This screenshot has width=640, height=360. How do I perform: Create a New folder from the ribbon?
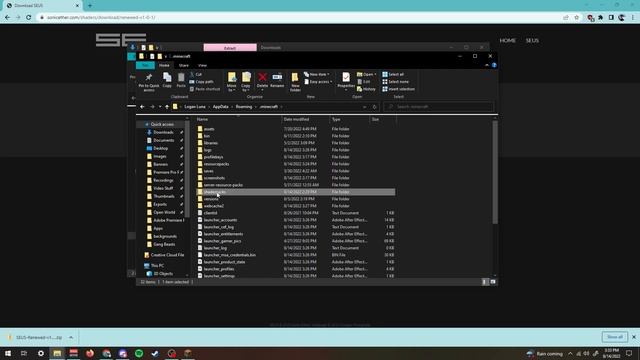[x=295, y=82]
